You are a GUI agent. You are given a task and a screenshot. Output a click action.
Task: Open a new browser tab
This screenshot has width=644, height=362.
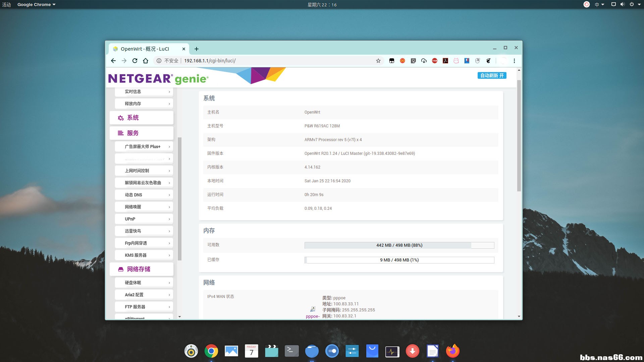197,49
